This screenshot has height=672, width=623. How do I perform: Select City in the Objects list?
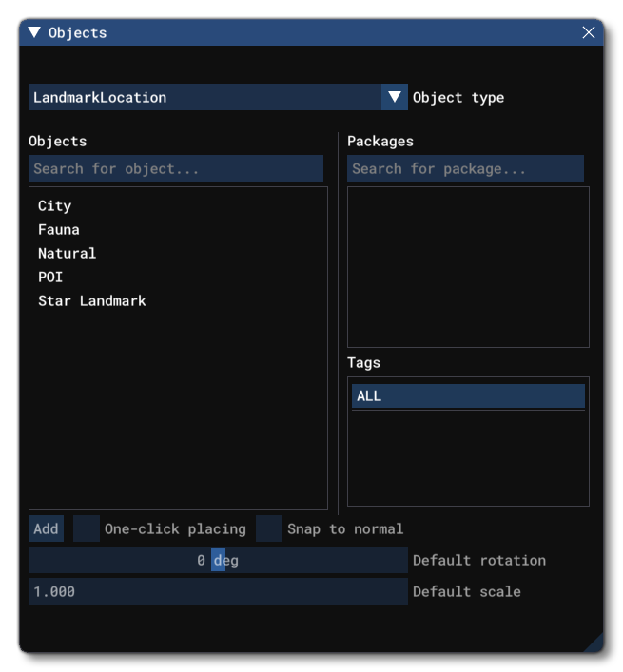[x=54, y=205]
